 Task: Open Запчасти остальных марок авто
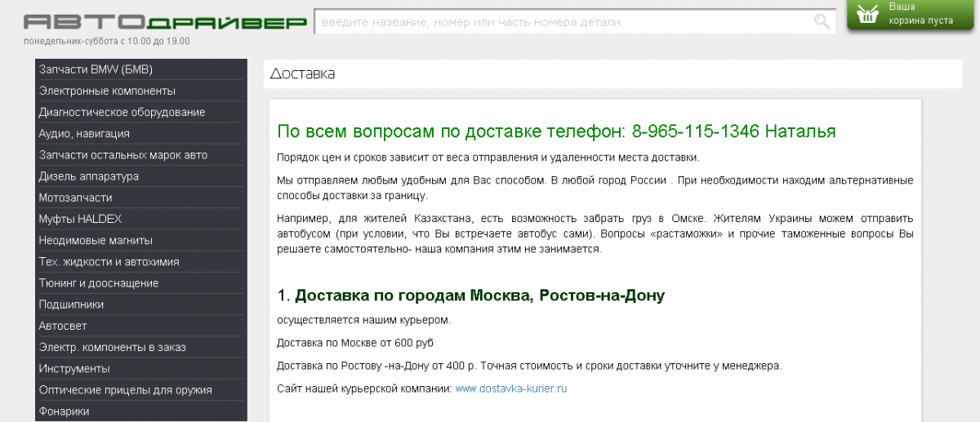click(141, 155)
